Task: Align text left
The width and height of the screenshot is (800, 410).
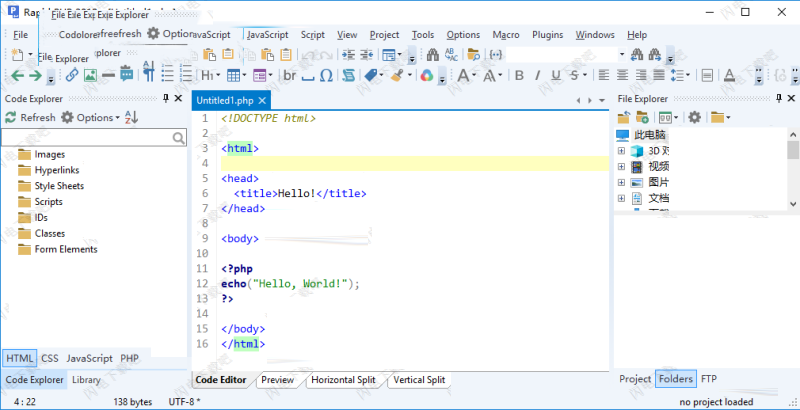Action: pos(604,75)
